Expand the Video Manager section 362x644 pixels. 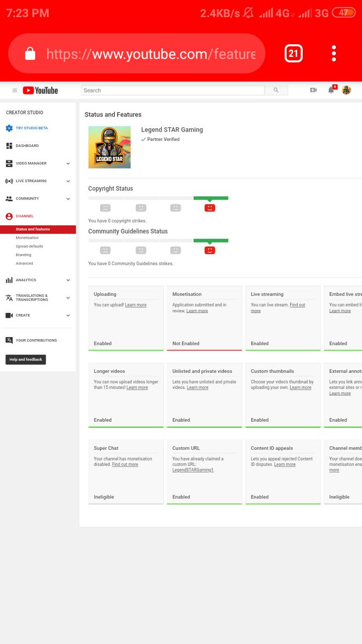point(68,163)
